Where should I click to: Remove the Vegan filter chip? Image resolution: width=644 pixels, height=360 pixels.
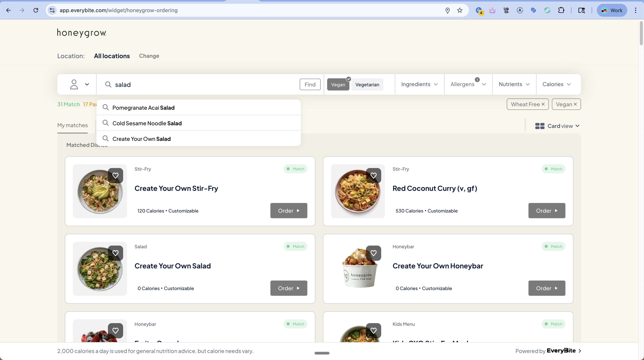click(575, 104)
